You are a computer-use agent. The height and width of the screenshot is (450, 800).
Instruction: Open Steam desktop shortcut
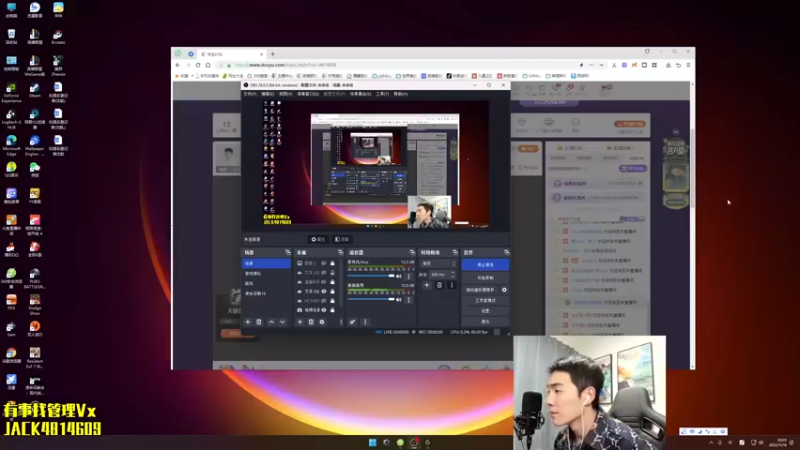(35, 91)
